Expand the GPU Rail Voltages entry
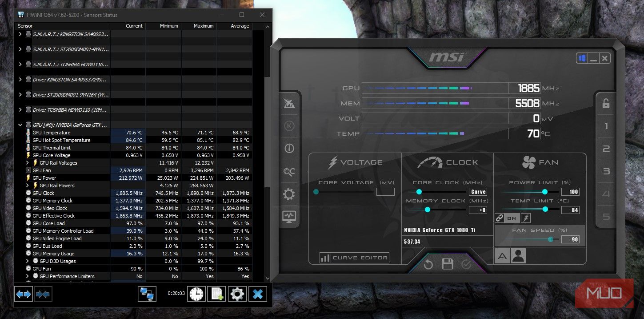The height and width of the screenshot is (319, 644). coord(28,162)
